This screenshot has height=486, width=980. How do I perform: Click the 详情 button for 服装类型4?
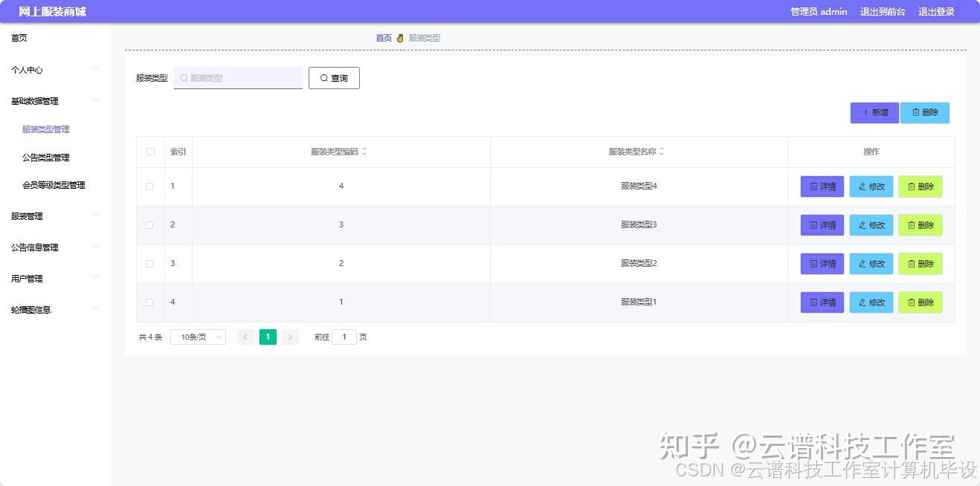(822, 187)
